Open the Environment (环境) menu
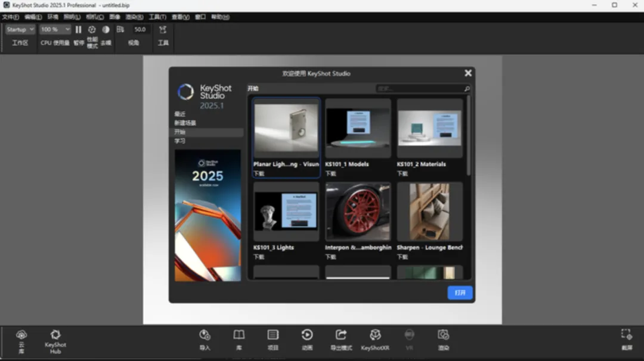 coord(52,17)
